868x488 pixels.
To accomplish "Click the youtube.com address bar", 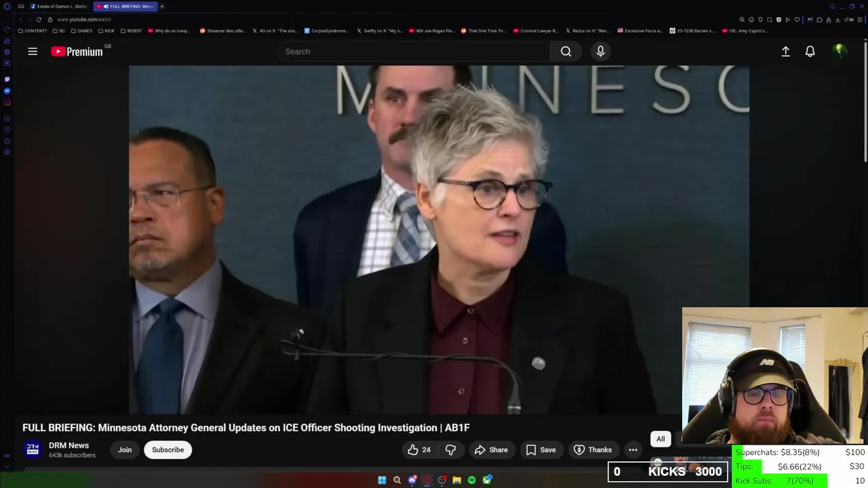I will pyautogui.click(x=84, y=20).
